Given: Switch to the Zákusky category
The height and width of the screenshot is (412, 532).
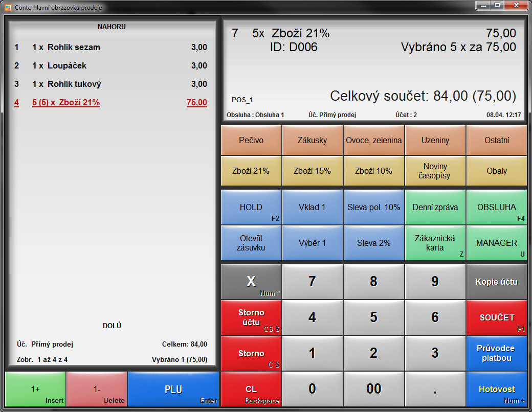Looking at the screenshot, I should tap(313, 140).
